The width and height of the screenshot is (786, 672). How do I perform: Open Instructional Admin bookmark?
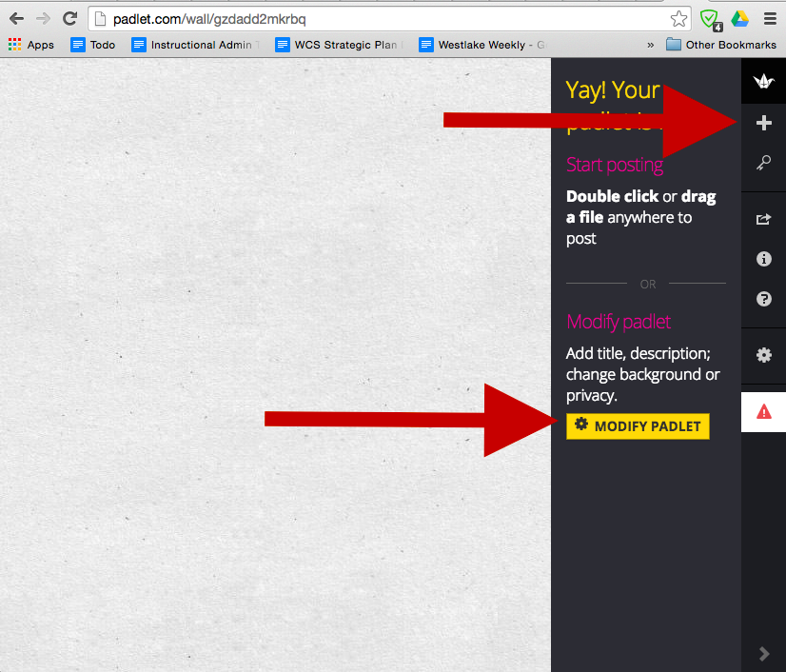click(195, 45)
